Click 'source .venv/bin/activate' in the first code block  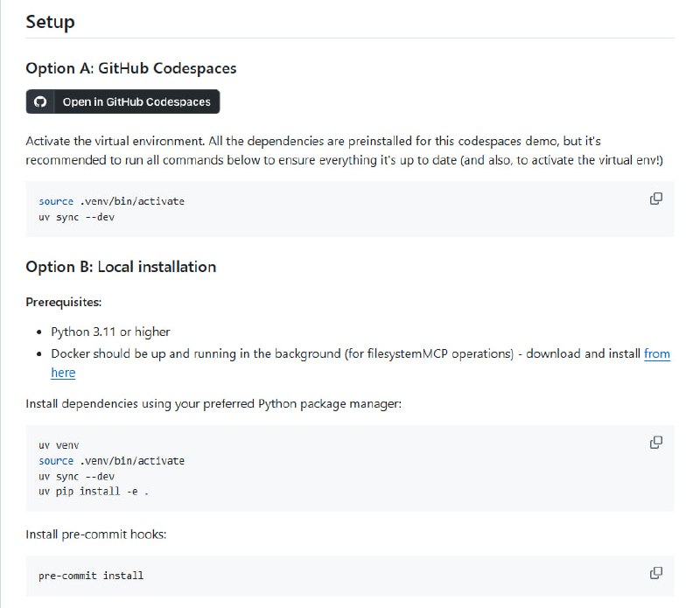point(111,201)
